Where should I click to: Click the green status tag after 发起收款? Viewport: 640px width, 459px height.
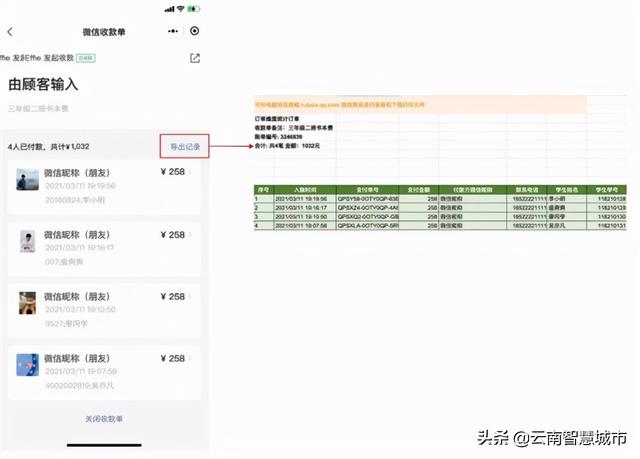(86, 58)
